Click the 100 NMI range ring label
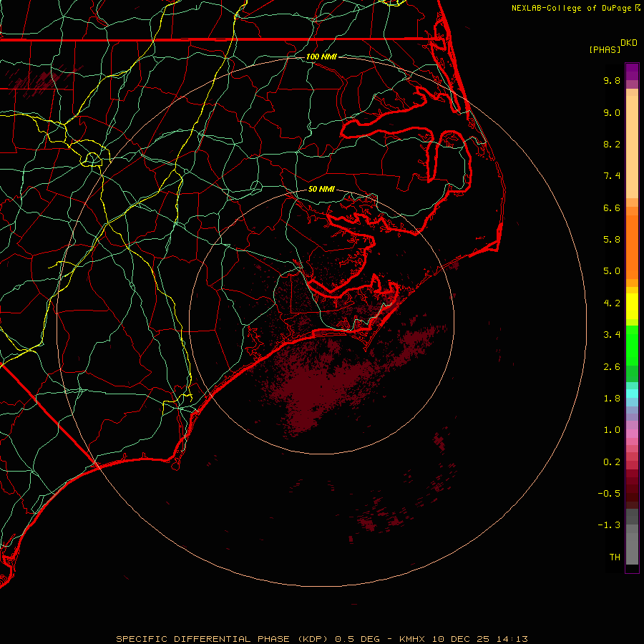Viewport: 644px width, 644px height. [x=321, y=57]
